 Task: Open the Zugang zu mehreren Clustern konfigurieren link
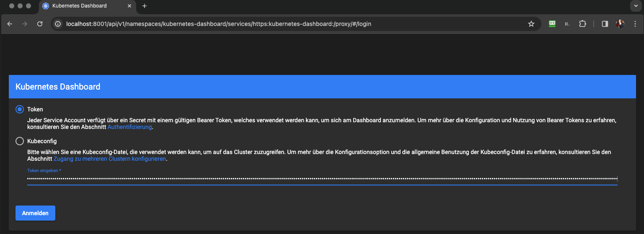pos(110,159)
